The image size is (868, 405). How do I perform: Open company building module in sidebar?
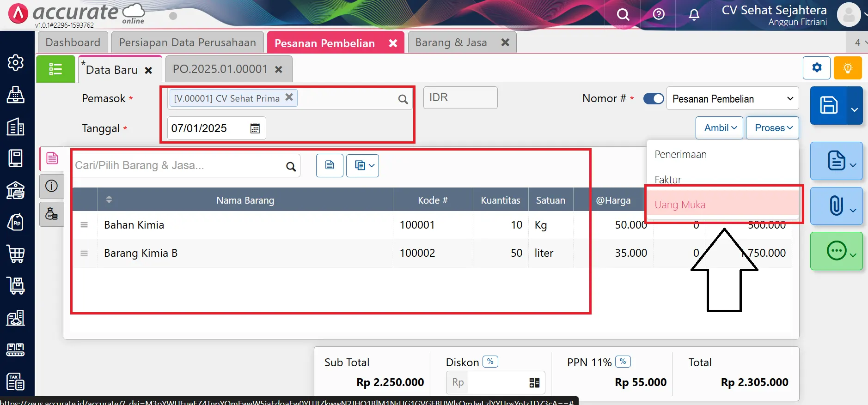(16, 127)
